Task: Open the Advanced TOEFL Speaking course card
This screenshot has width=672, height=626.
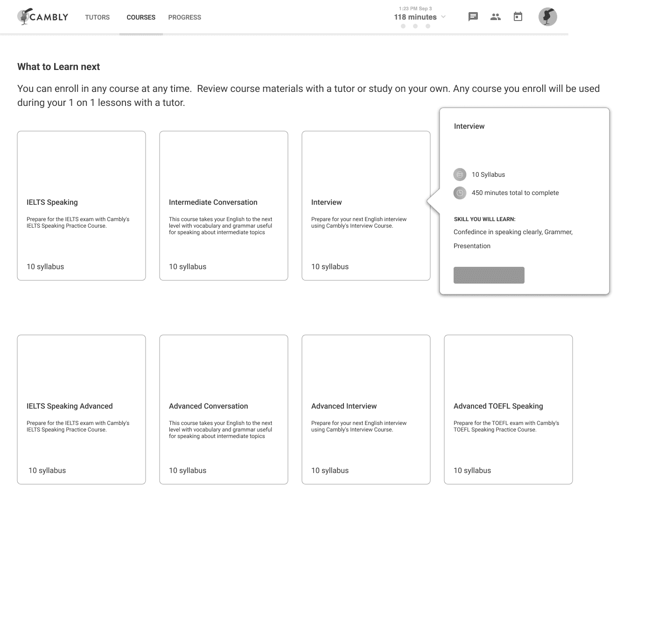Action: click(508, 410)
